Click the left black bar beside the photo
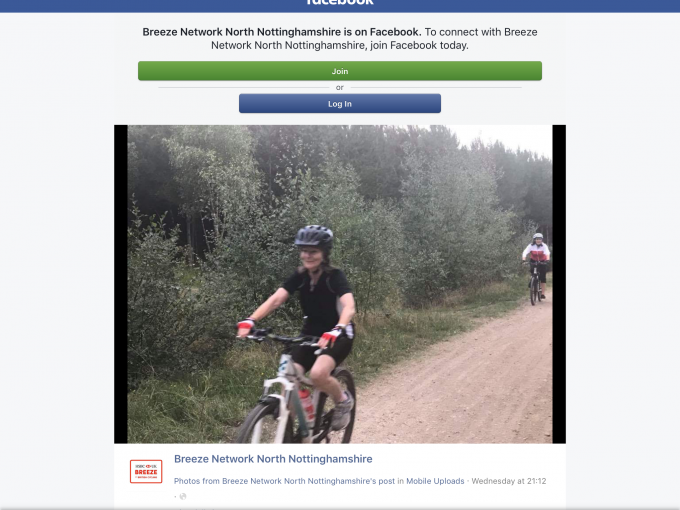 point(121,284)
